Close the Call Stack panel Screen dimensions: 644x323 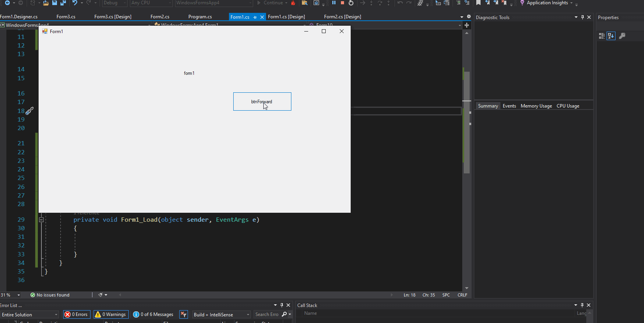(x=589, y=305)
